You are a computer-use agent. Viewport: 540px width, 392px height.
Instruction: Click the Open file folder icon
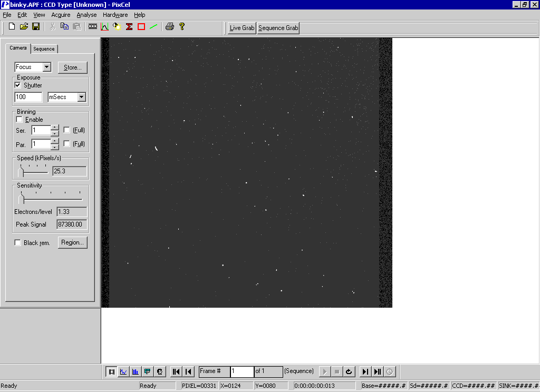click(x=24, y=26)
